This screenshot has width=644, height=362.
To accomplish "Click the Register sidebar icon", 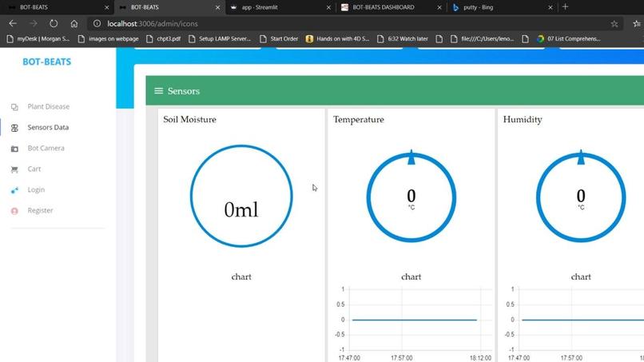I will tap(14, 211).
